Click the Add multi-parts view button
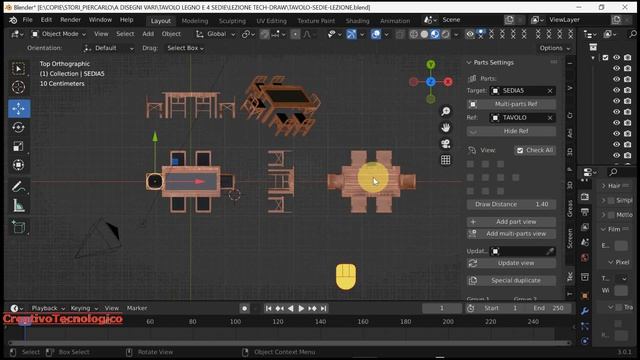This screenshot has width=640, height=360. (511, 234)
